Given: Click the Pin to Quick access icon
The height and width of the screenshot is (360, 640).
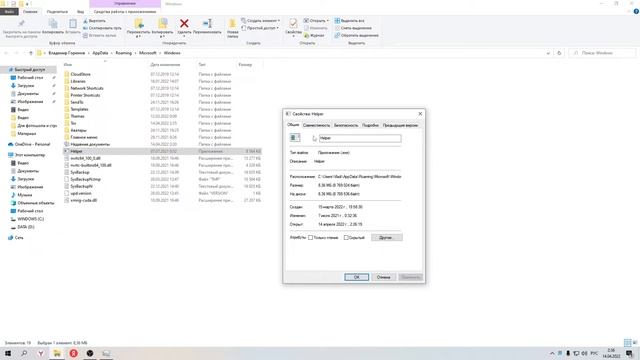Looking at the screenshot, I should point(22,24).
